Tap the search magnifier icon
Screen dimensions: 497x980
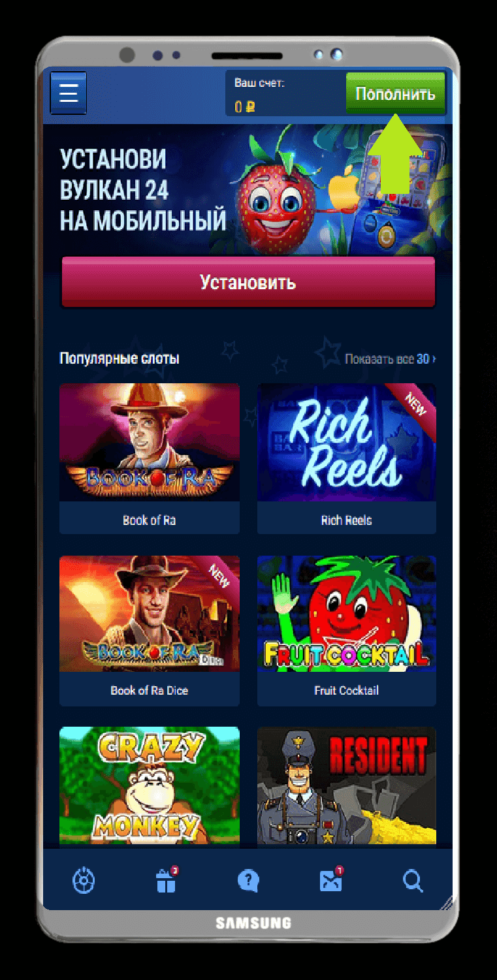tap(413, 881)
